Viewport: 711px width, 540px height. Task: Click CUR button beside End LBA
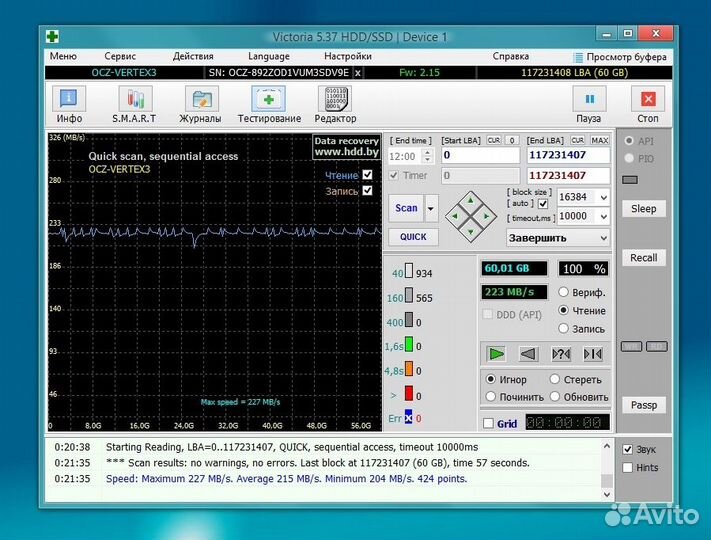click(577, 141)
